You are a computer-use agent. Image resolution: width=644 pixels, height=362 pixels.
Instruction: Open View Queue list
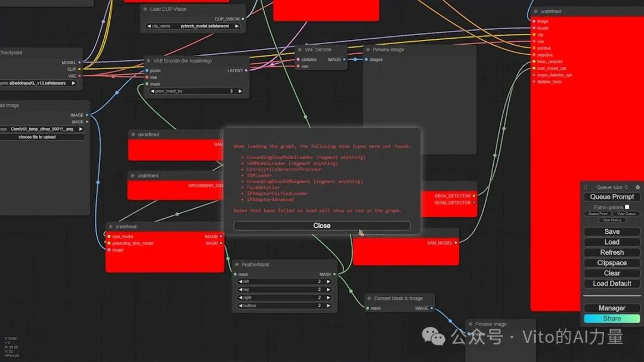click(x=626, y=214)
